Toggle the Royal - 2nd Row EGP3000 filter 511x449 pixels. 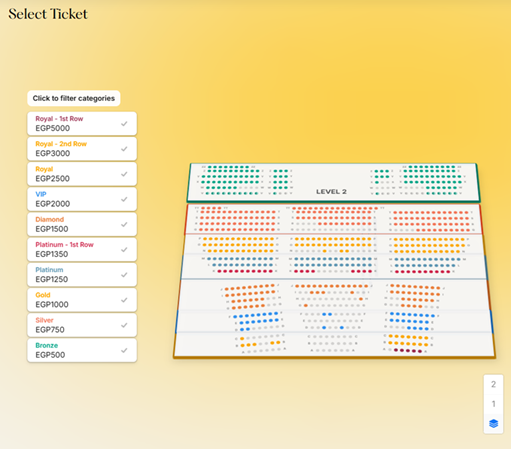82,149
